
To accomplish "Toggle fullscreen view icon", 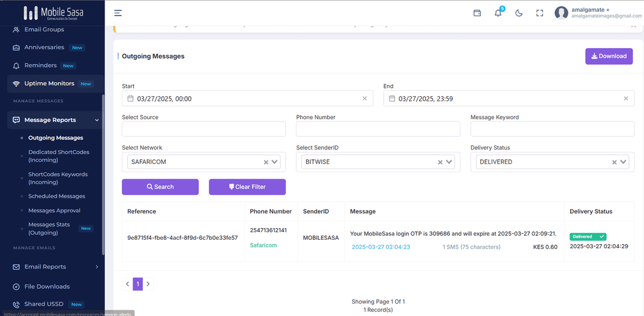I will (x=540, y=13).
